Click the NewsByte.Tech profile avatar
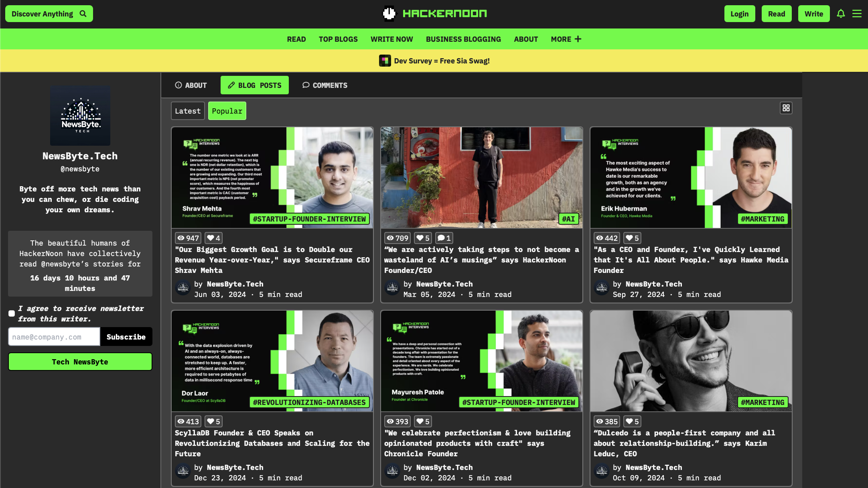The image size is (868, 488). point(80,116)
